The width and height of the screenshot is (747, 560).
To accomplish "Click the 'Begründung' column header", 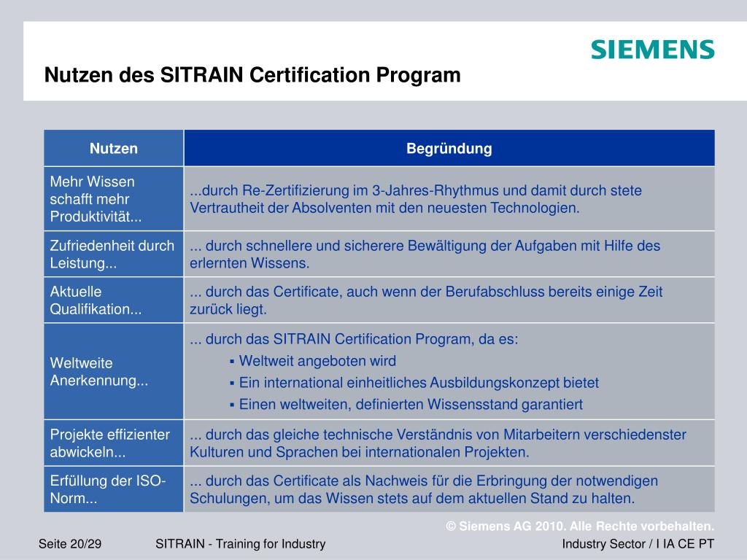I will coord(449,148).
